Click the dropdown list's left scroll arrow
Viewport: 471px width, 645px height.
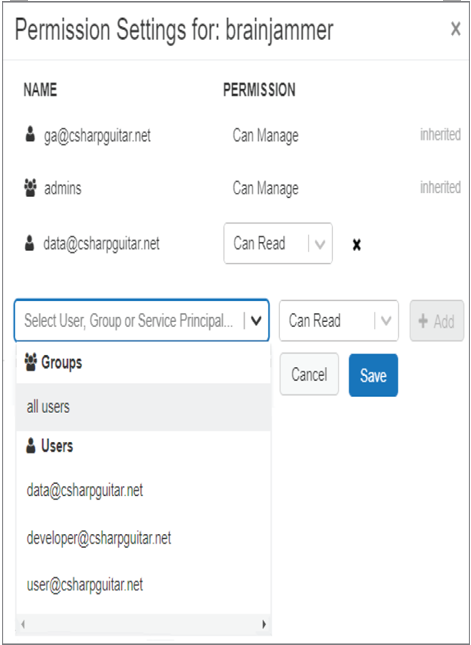(x=23, y=624)
